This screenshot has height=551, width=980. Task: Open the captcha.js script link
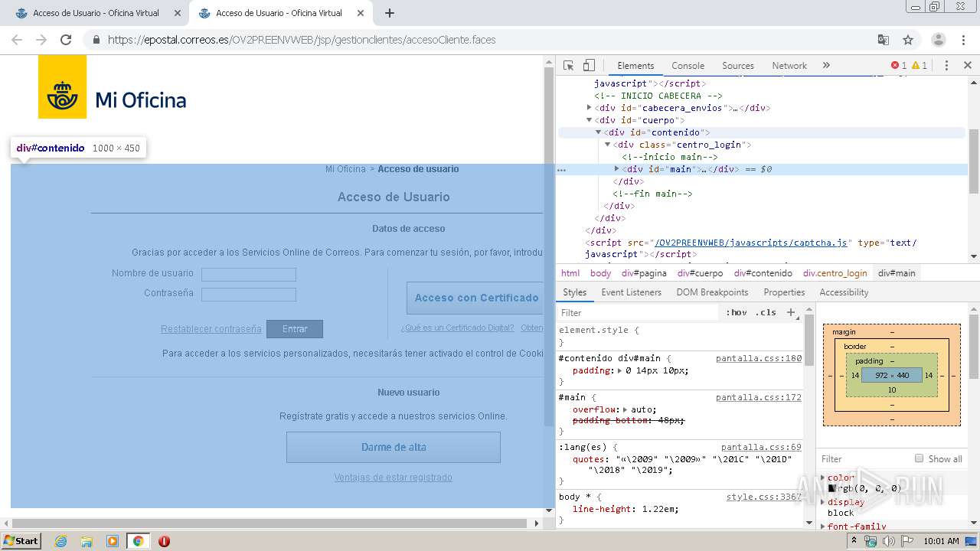[750, 243]
